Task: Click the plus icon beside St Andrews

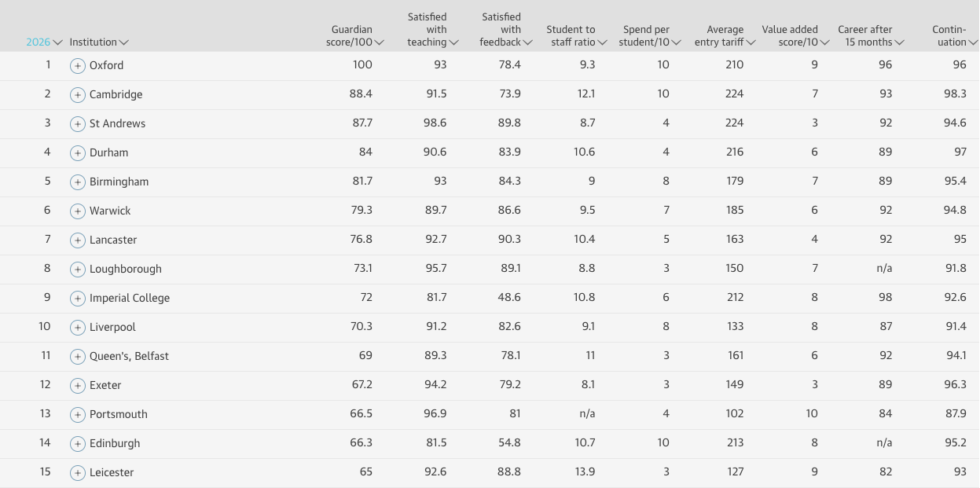Action: [x=77, y=124]
